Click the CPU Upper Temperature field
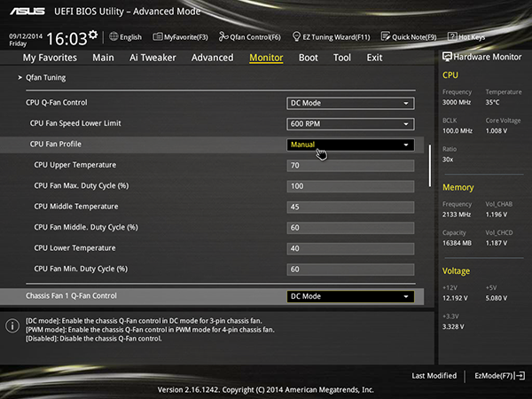 click(x=350, y=166)
